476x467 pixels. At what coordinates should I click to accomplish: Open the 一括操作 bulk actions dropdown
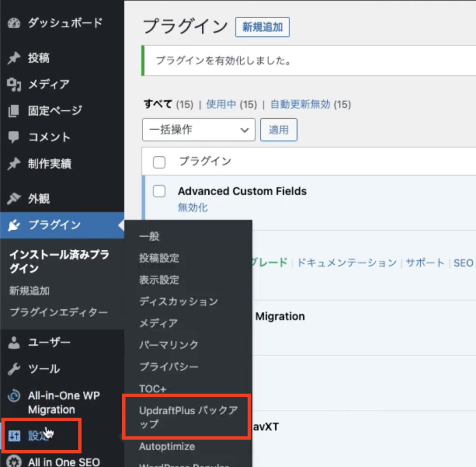click(198, 130)
